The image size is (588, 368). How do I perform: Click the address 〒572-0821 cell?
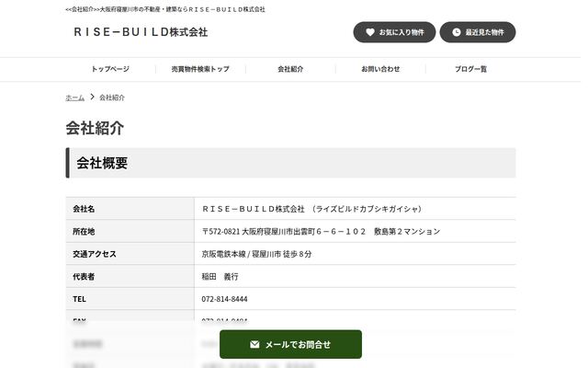point(321,231)
